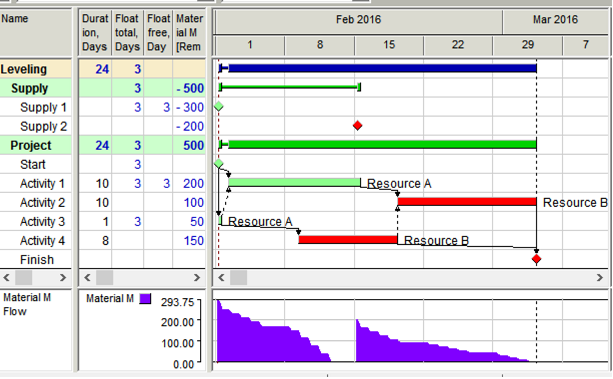The height and width of the screenshot is (379, 613).
Task: Click the Feb 2016 timescale header
Action: pyautogui.click(x=358, y=20)
